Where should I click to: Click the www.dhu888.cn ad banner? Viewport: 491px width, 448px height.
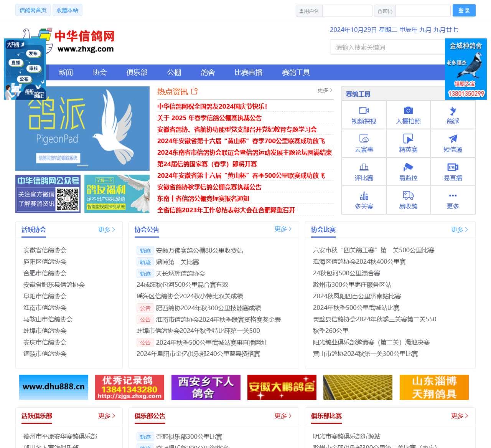pos(54,387)
